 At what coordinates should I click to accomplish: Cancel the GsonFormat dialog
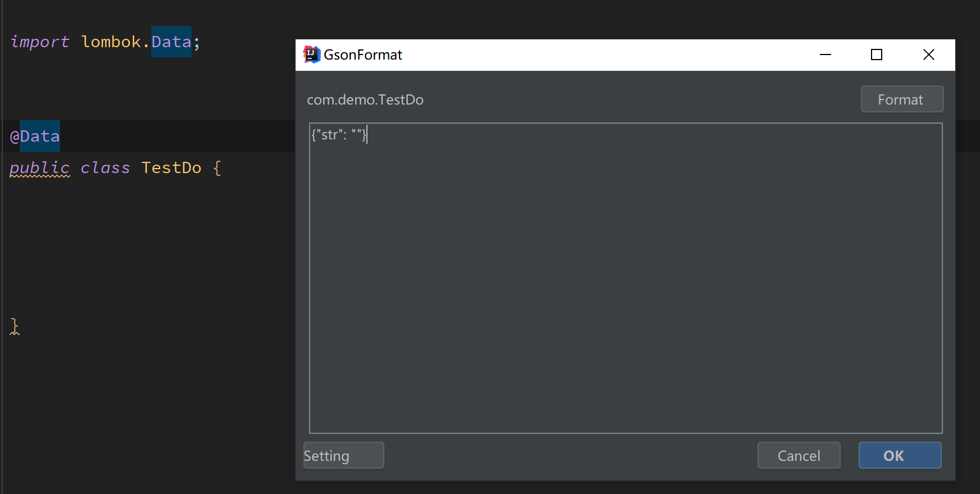[x=798, y=455]
